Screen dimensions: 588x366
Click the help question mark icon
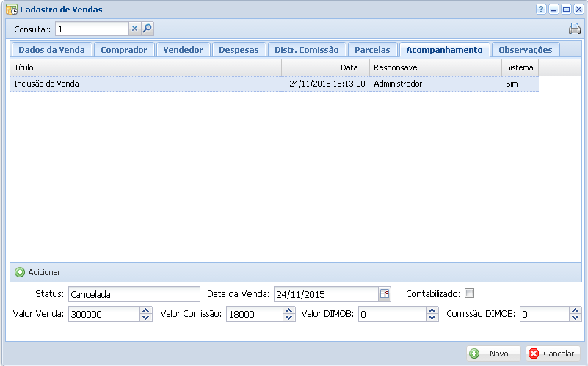tap(541, 10)
